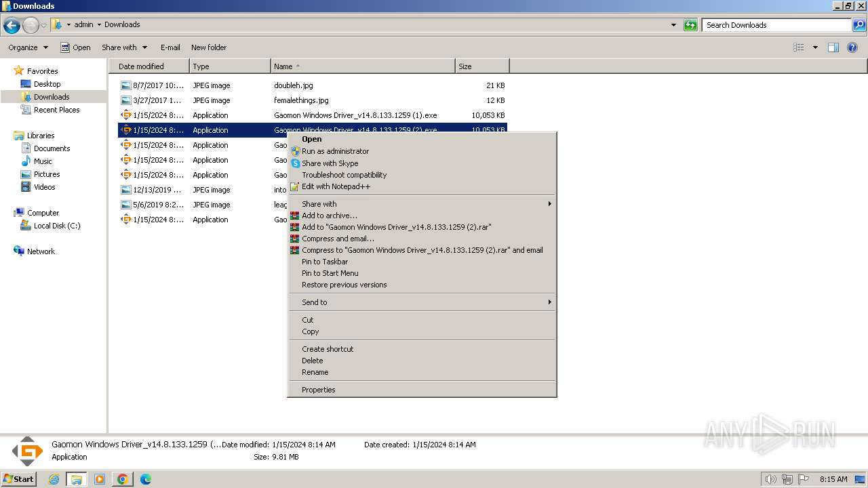This screenshot has height=488, width=868.
Task: Launch Microsoft Edge from taskbar
Action: click(145, 479)
